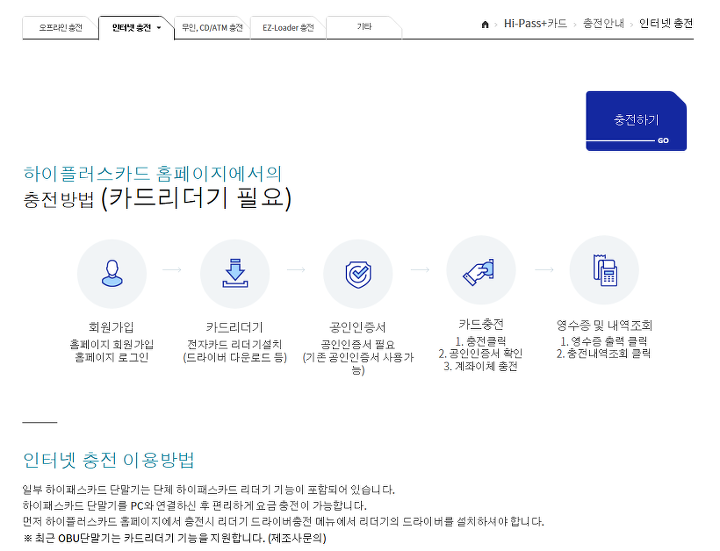Expand the 인터넷 충전 tab dropdown arrow

[159, 28]
